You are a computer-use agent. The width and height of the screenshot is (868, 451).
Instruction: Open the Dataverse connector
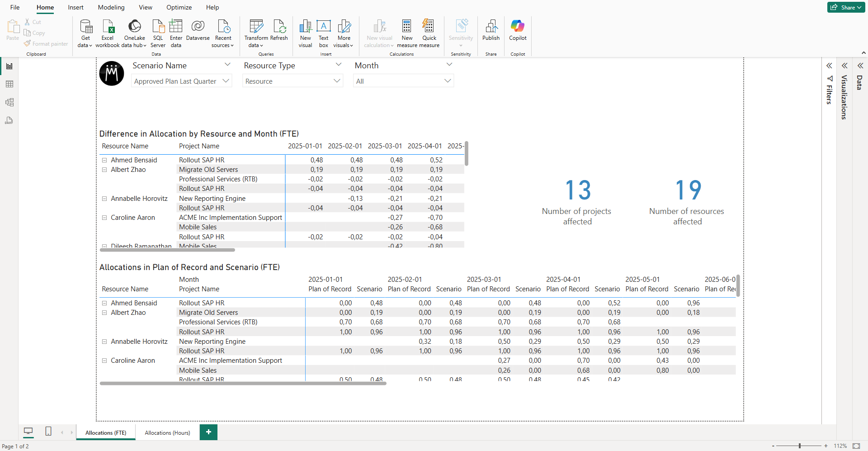tap(198, 30)
